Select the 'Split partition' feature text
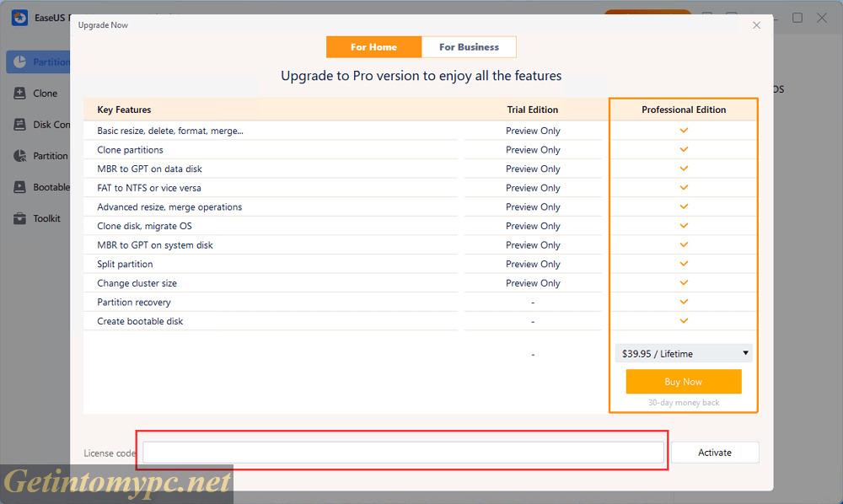Image resolution: width=843 pixels, height=504 pixels. 125,265
